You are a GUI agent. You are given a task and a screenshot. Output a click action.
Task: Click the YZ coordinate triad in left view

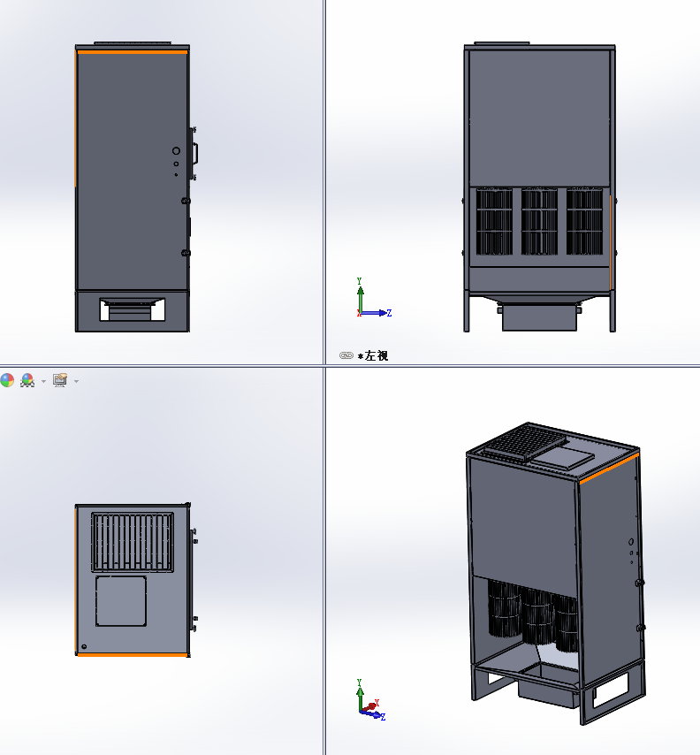click(x=374, y=298)
